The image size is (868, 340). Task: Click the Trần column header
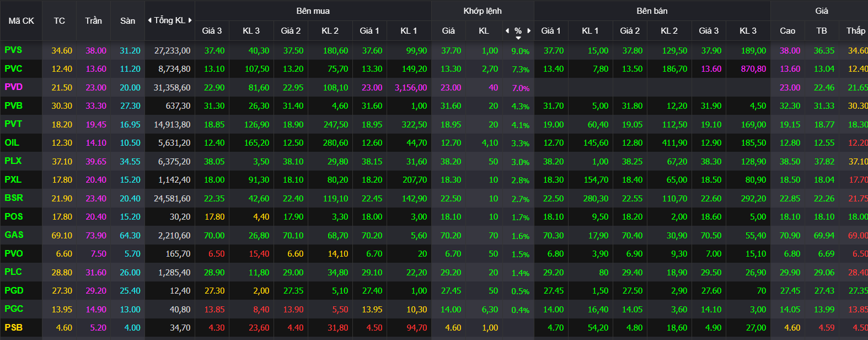pos(94,20)
